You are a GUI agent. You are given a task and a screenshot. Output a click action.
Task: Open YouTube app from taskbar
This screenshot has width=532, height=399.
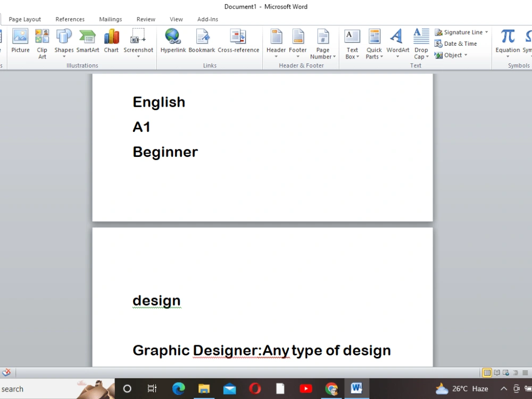(x=306, y=389)
